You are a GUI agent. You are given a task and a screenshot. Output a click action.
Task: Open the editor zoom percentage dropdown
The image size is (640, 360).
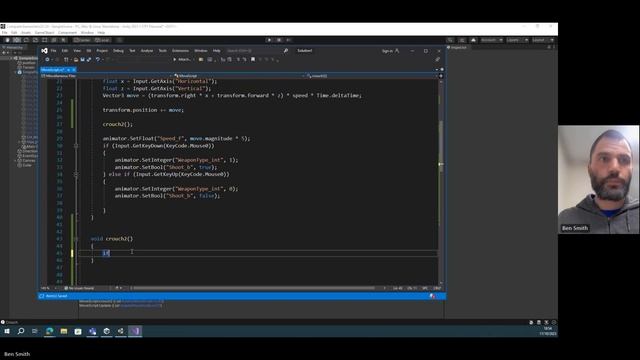[x=48, y=288]
